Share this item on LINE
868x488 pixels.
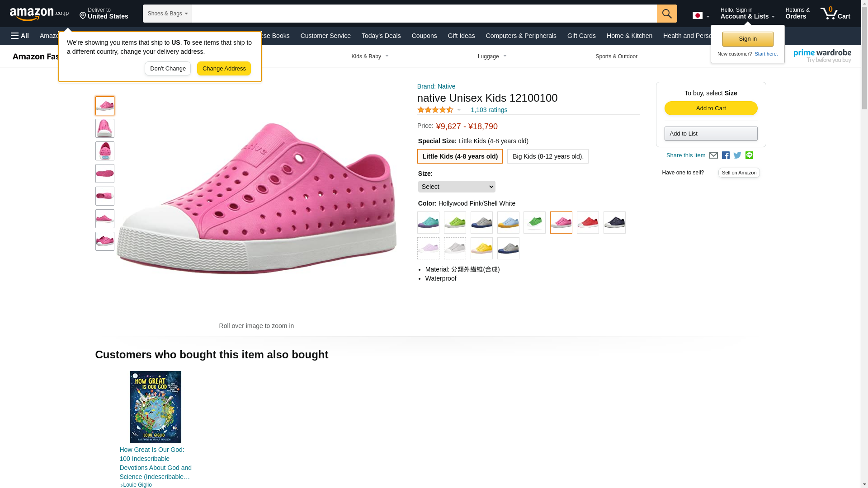(x=749, y=155)
